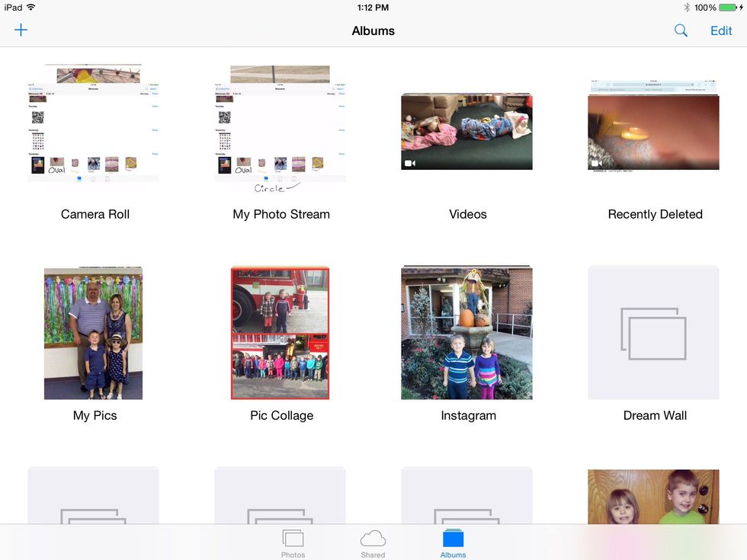Switch to the Photos tab
The image size is (747, 560).
(293, 543)
